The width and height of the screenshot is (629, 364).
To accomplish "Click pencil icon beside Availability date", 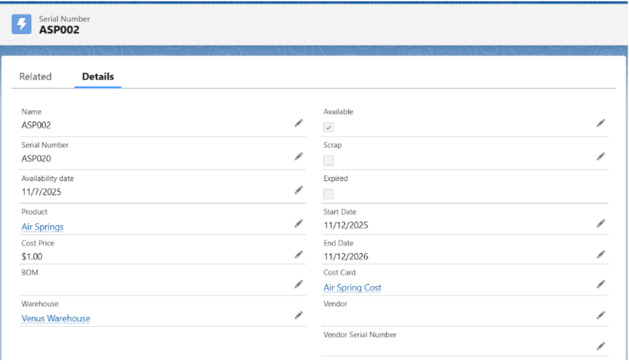I will point(298,190).
